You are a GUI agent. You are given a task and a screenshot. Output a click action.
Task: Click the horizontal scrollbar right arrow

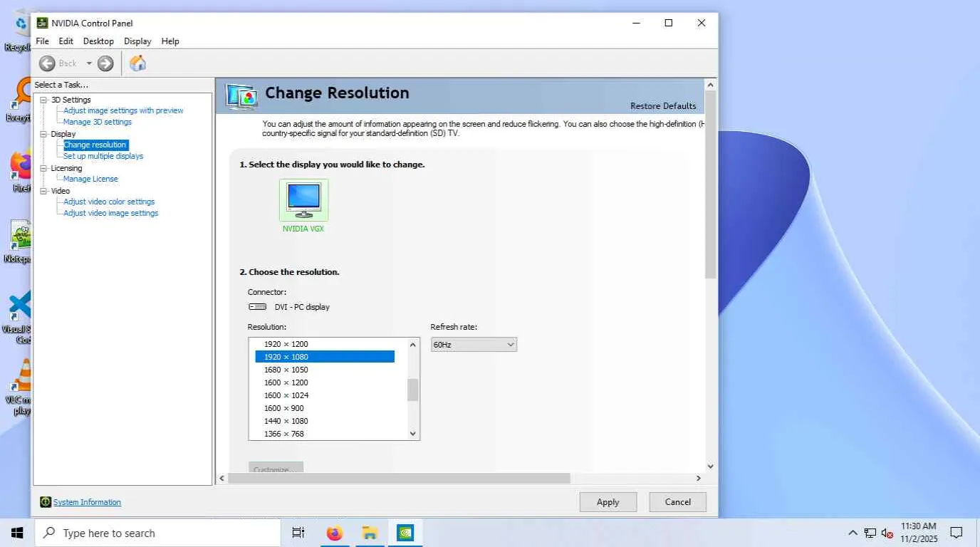click(698, 479)
